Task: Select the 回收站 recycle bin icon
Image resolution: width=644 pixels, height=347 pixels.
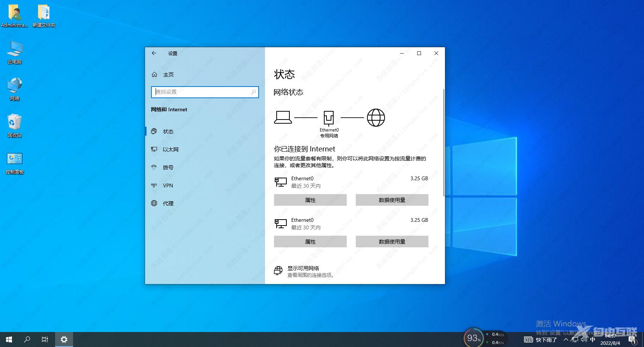Action: (15, 126)
